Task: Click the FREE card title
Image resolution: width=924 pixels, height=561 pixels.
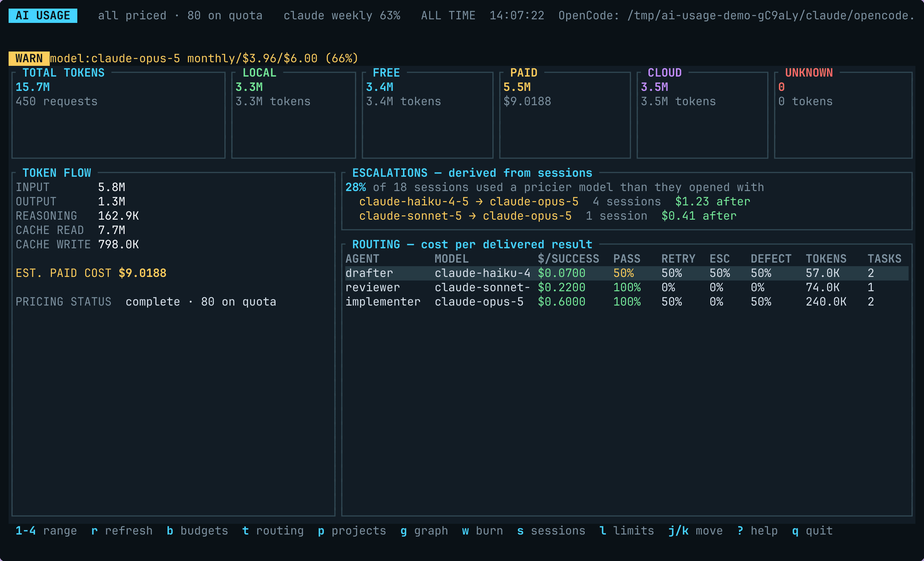Action: click(386, 73)
